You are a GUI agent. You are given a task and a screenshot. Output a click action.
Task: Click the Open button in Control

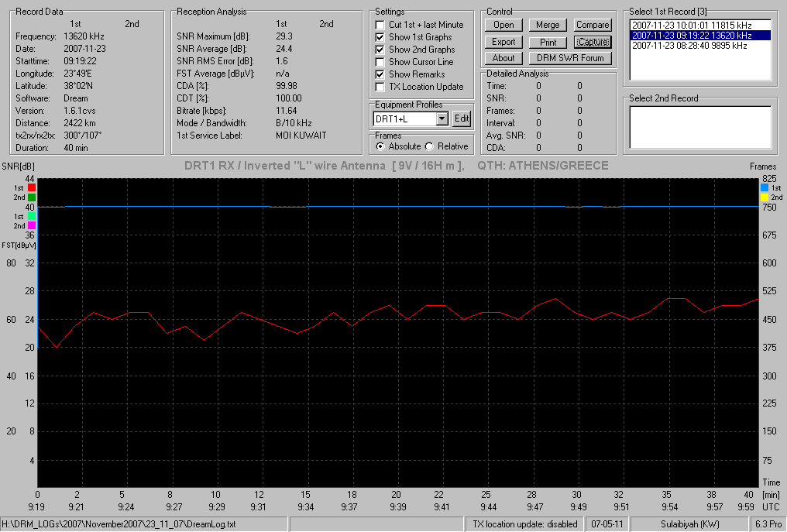503,25
